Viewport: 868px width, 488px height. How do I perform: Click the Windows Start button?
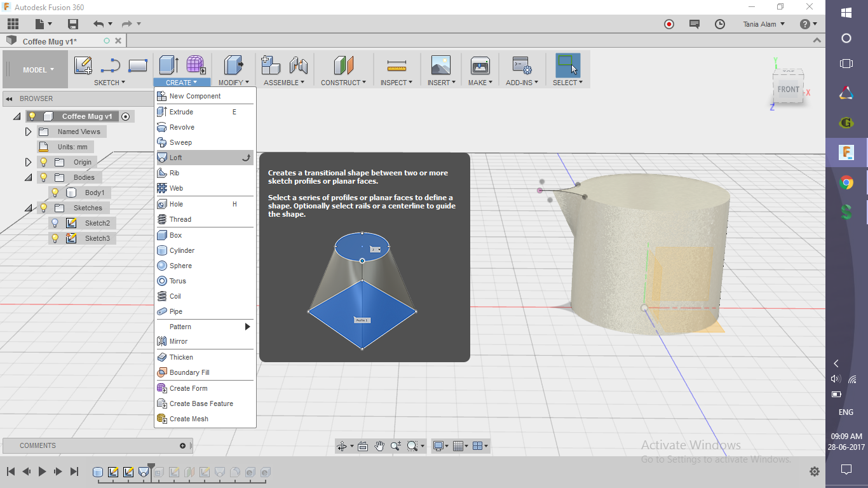846,12
